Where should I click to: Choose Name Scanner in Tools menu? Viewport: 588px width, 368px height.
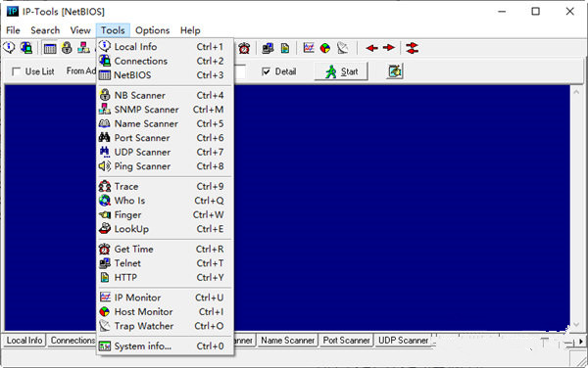(165, 124)
